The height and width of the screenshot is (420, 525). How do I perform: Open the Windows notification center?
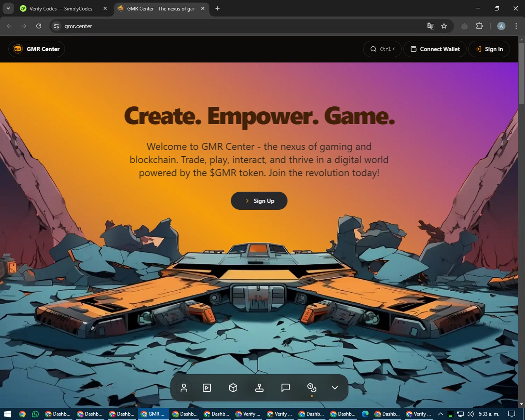(512, 414)
